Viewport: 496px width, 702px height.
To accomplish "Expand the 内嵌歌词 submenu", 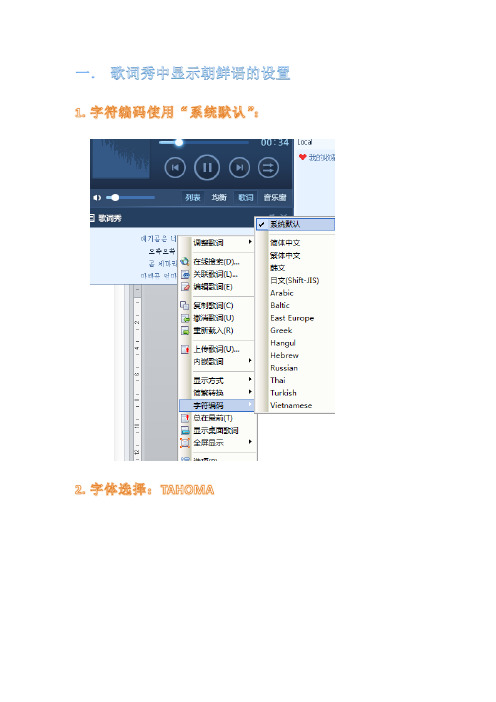I will click(217, 361).
